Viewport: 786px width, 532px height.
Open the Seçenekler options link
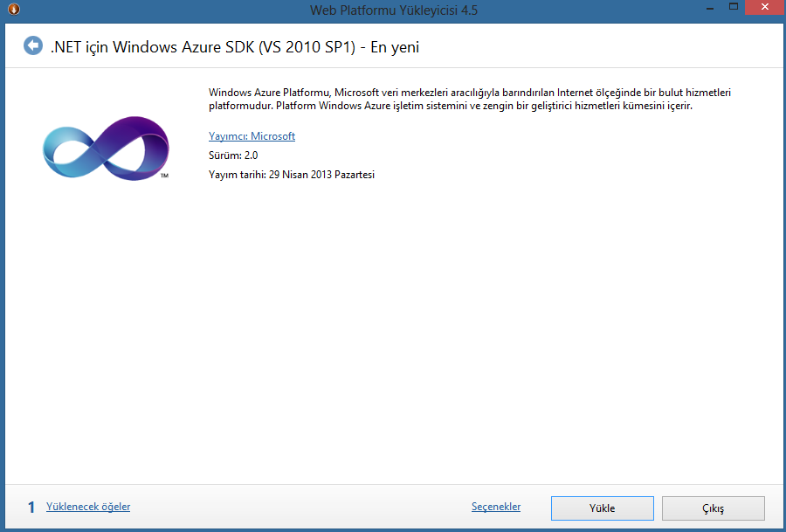pyautogui.click(x=496, y=507)
